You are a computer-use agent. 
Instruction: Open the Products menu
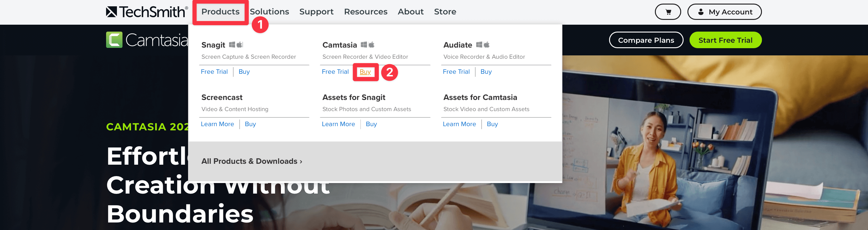point(220,12)
